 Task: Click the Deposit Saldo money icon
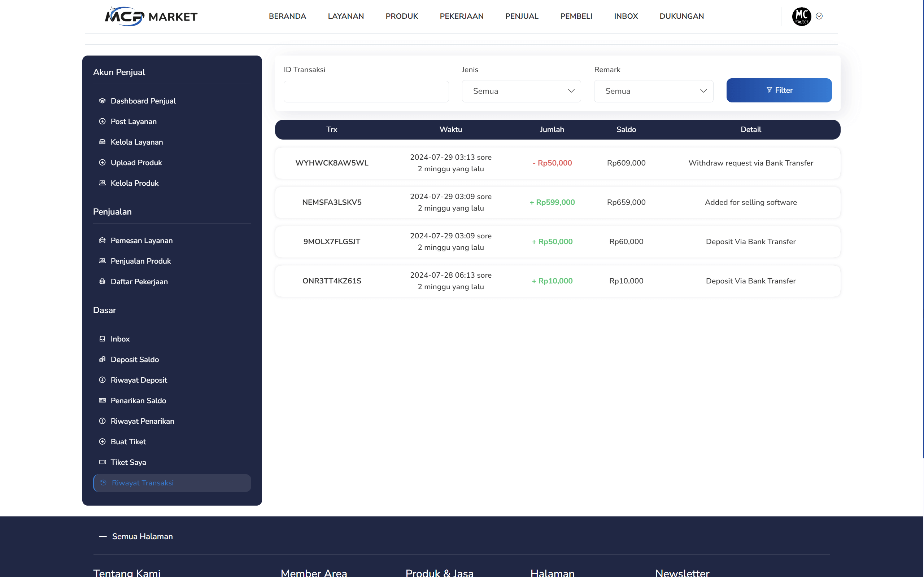pos(102,359)
